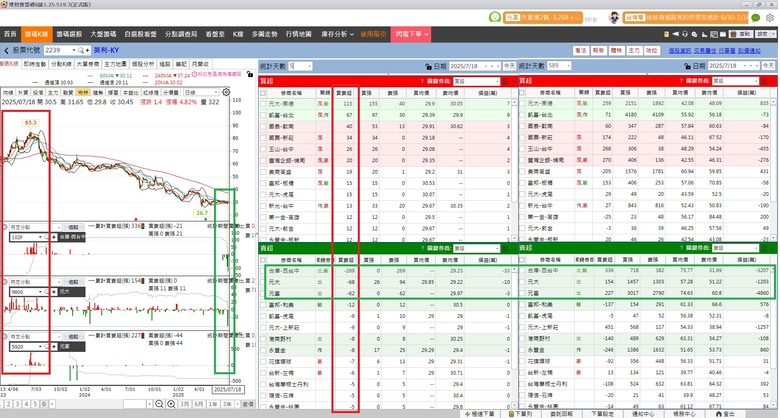Click the red 閃電下單 button
The width and height of the screenshot is (780, 418).
click(x=411, y=34)
